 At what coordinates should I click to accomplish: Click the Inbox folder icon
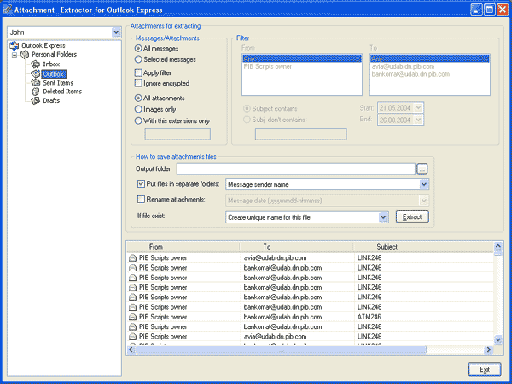35,64
